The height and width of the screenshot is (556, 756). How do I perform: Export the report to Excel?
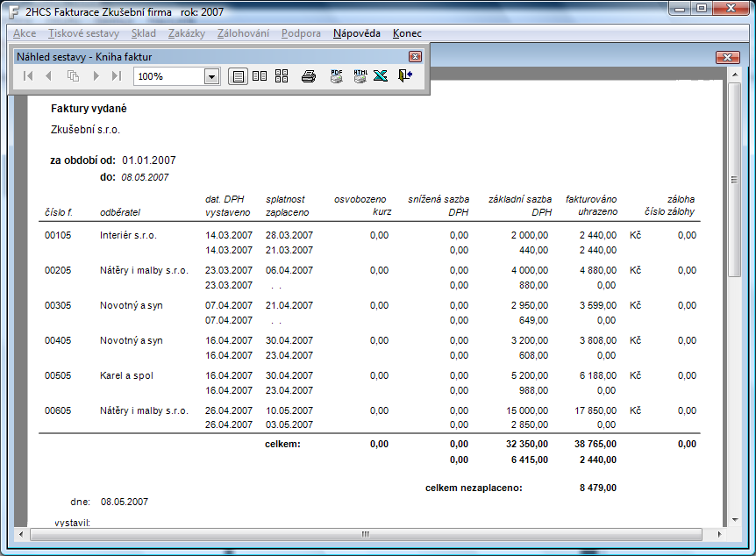[381, 76]
